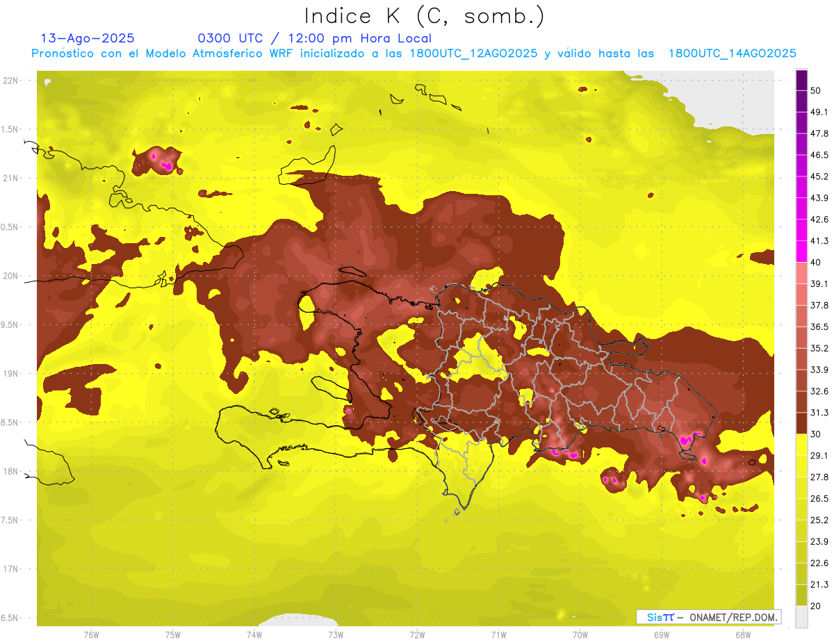834x644 pixels.
Task: Click the '6.5N' latitude label
Action: click(x=9, y=618)
